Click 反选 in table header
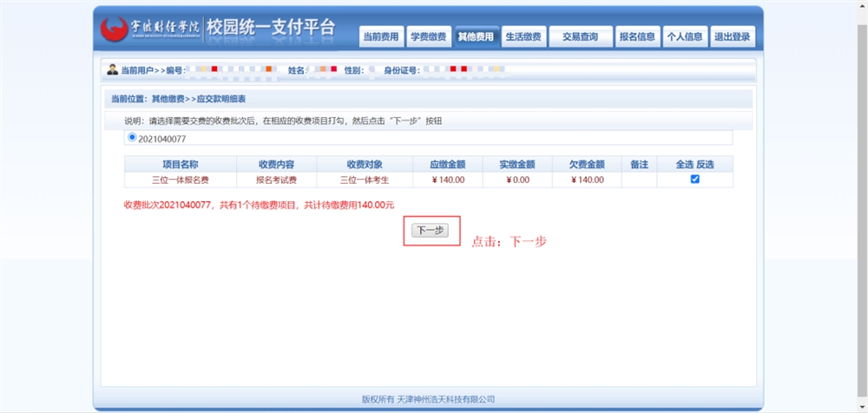The height and width of the screenshot is (413, 868). click(705, 165)
